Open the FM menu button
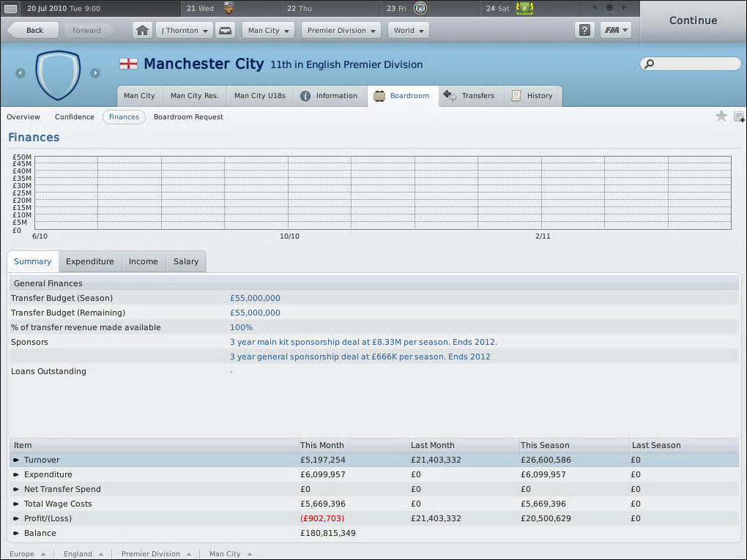The height and width of the screenshot is (560, 747). point(616,31)
